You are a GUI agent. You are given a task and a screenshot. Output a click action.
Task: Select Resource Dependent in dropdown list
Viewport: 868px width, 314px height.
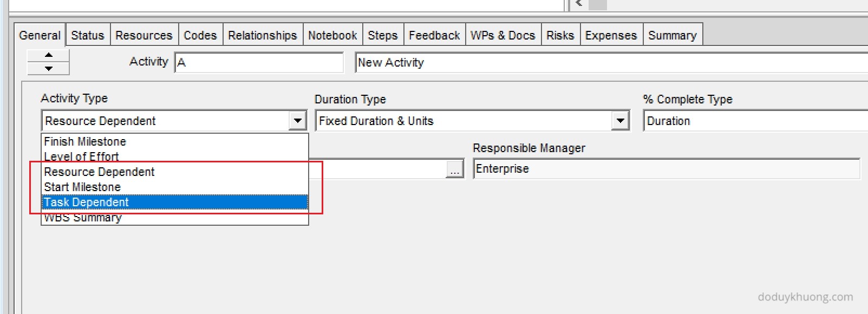coord(99,172)
